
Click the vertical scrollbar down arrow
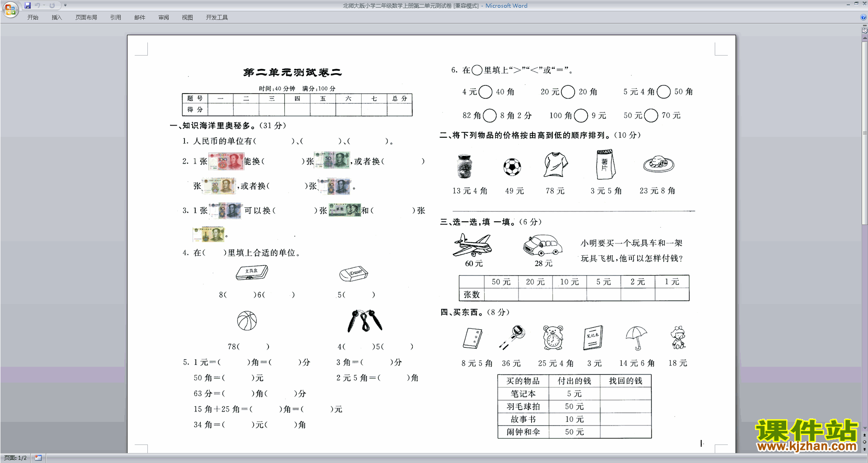(x=865, y=428)
